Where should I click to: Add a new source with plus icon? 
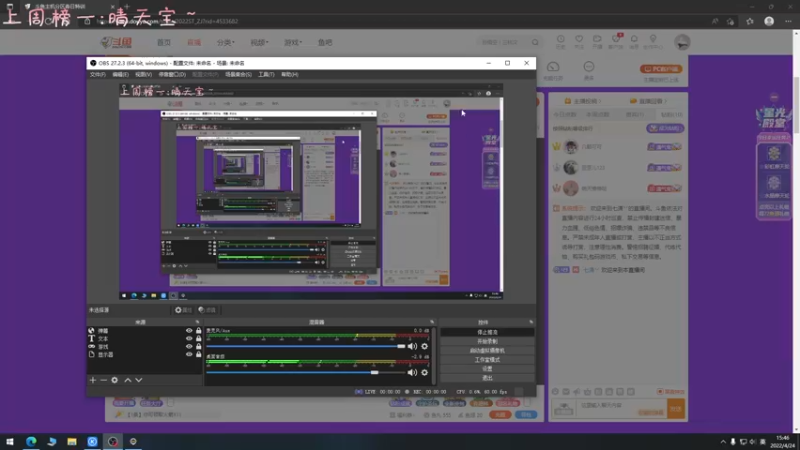point(93,380)
